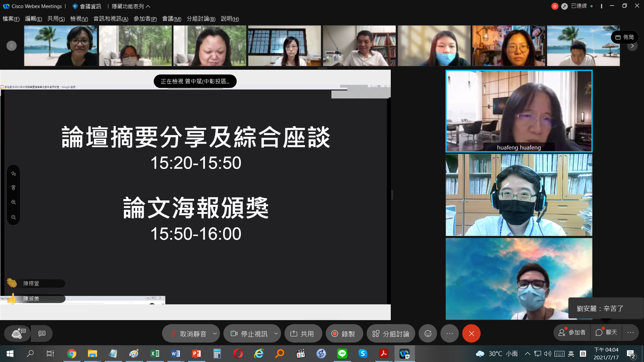
Task: Open Windows Start menu
Action: point(10,354)
